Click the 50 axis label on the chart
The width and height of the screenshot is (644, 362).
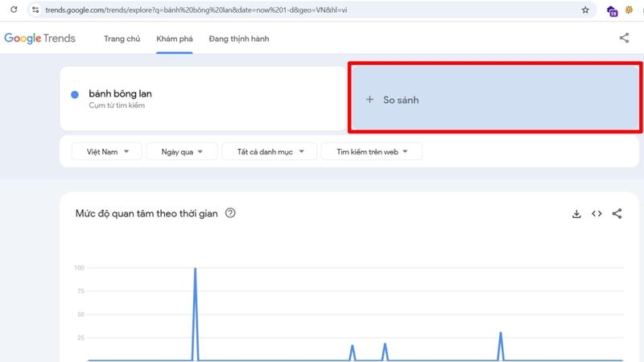click(80, 315)
